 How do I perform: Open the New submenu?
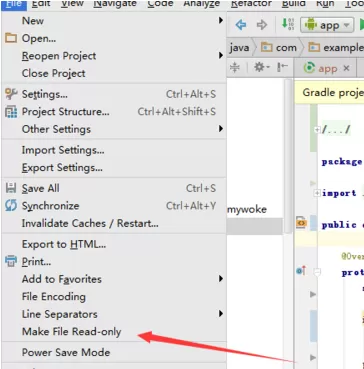[x=114, y=21]
